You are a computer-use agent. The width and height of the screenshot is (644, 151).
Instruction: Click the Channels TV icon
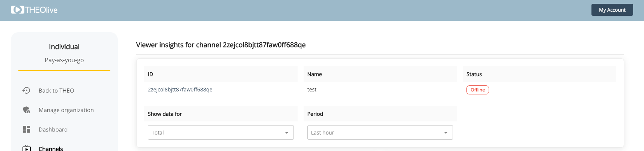[x=27, y=148]
